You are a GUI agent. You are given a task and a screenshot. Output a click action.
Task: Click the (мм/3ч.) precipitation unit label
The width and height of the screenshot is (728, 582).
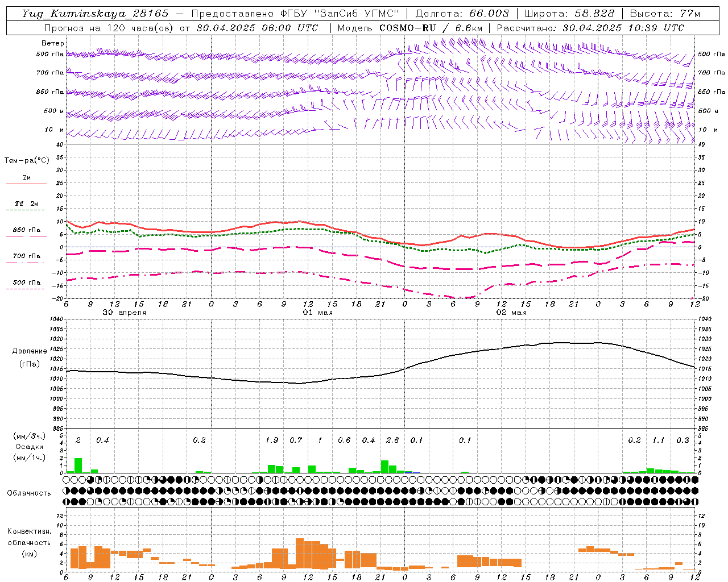[x=30, y=436]
